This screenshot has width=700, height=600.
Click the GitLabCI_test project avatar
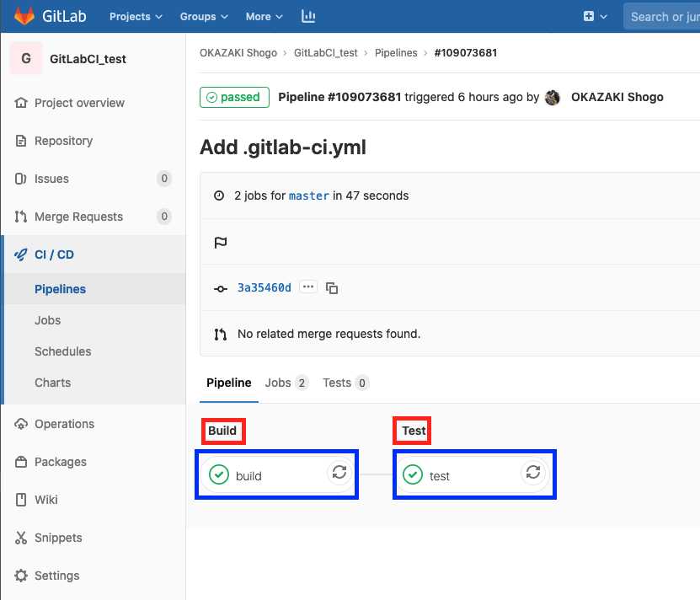click(x=26, y=58)
